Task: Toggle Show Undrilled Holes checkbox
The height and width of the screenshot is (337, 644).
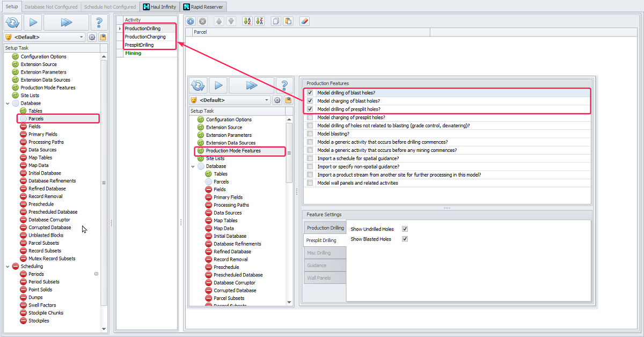Action: coord(405,229)
